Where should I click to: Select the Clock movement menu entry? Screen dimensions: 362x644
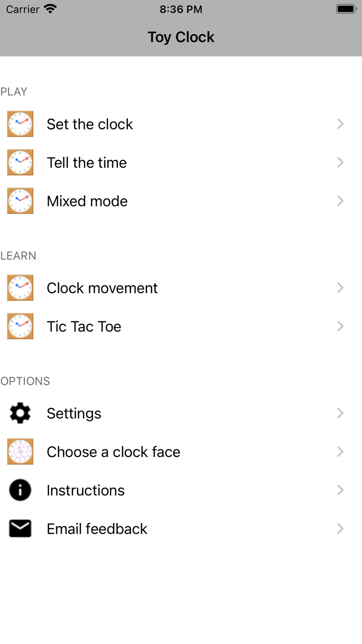[x=102, y=288]
